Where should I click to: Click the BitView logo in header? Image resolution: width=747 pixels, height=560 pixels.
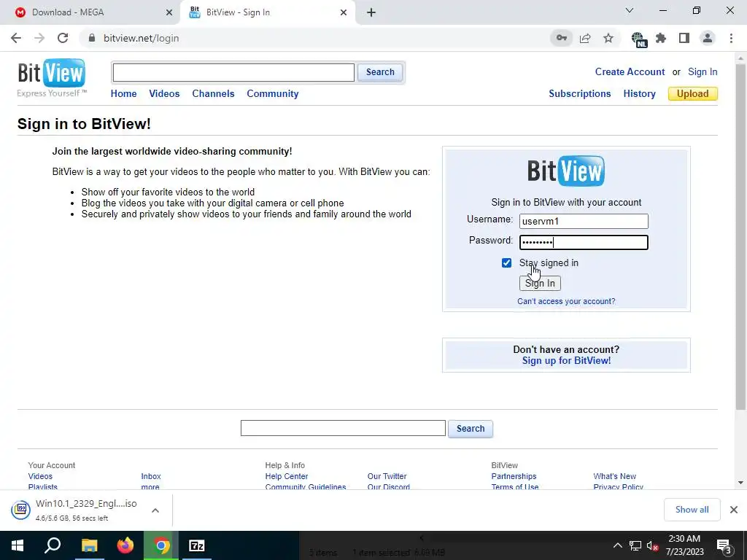point(52,74)
